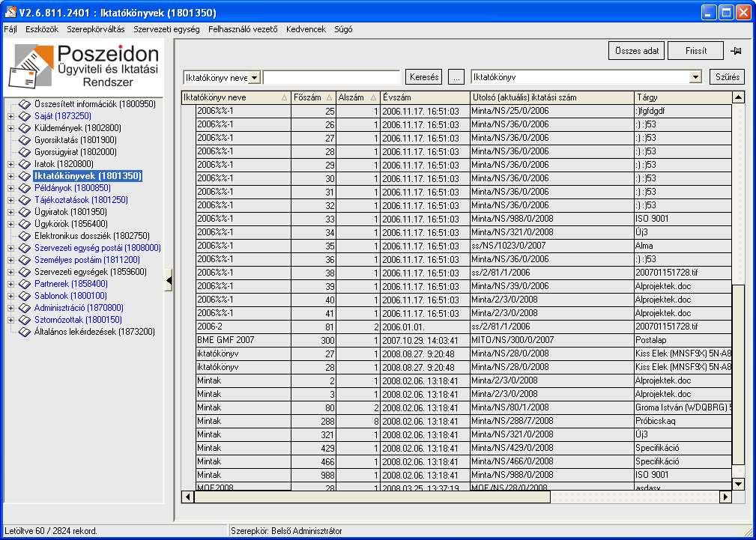The image size is (756, 540).
Task: Click the application icon in title bar
Action: click(10, 12)
